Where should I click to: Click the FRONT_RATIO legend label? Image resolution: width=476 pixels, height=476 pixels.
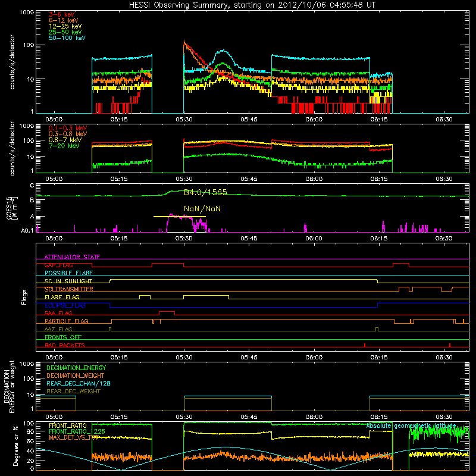coord(68,425)
